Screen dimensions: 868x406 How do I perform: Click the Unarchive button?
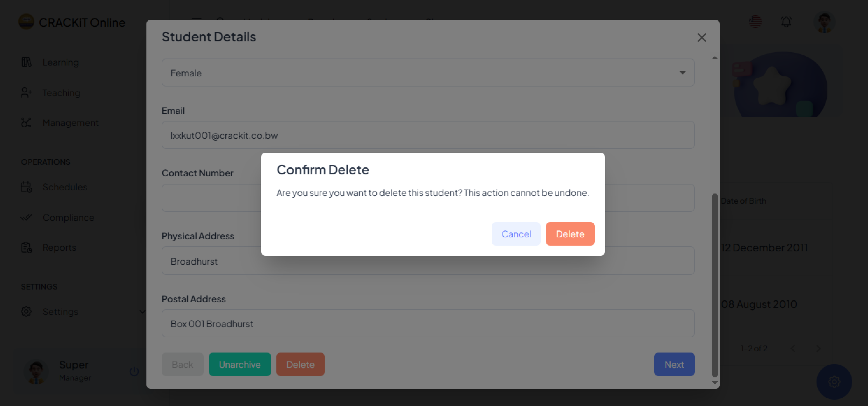pyautogui.click(x=240, y=364)
